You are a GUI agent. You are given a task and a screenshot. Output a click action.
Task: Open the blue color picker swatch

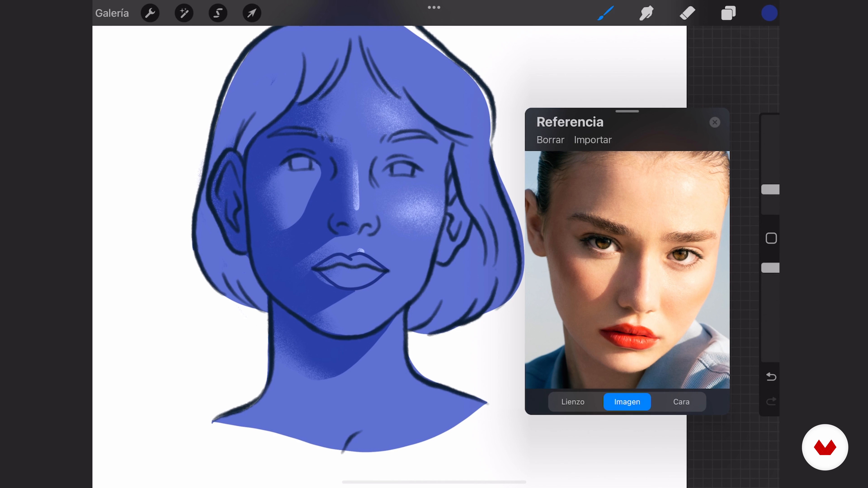click(769, 13)
